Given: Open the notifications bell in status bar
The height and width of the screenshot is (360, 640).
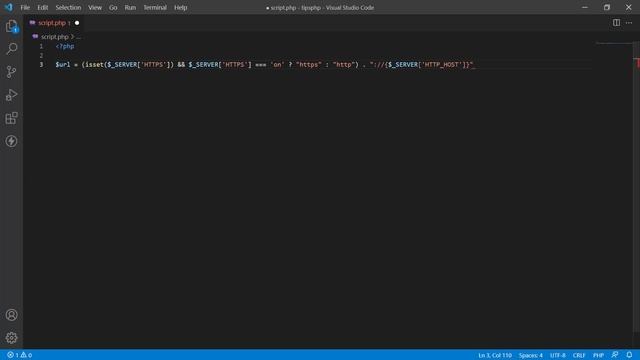Looking at the screenshot, I should coord(629,355).
